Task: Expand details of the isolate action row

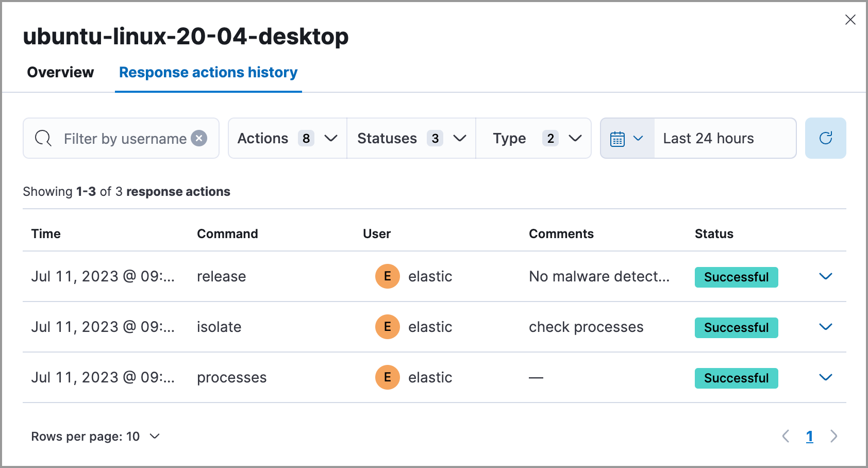Action: [x=825, y=327]
